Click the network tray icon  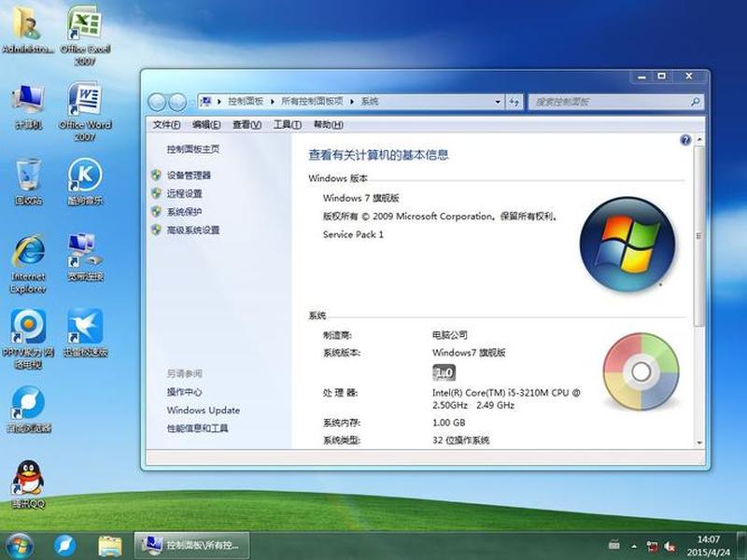point(652,546)
